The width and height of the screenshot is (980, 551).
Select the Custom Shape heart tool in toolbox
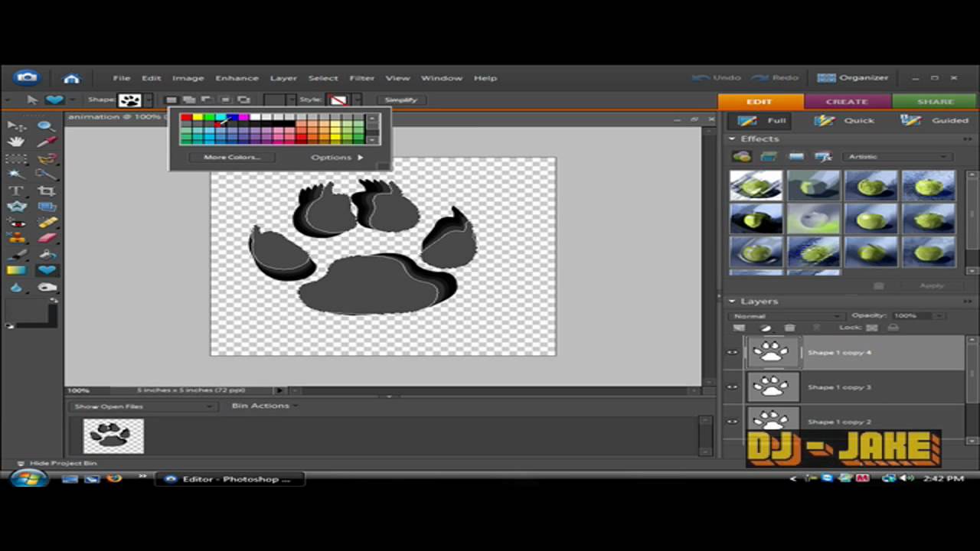tap(47, 270)
